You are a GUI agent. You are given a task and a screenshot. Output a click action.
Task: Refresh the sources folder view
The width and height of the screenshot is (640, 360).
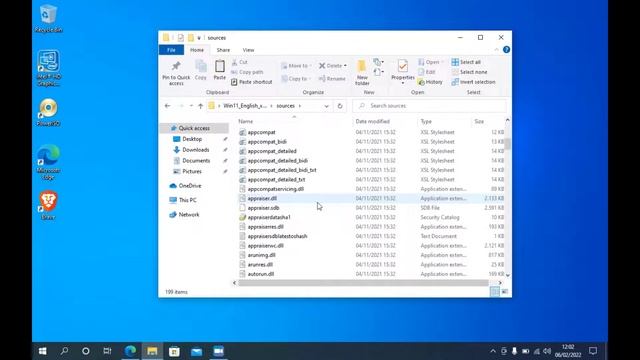click(x=340, y=106)
